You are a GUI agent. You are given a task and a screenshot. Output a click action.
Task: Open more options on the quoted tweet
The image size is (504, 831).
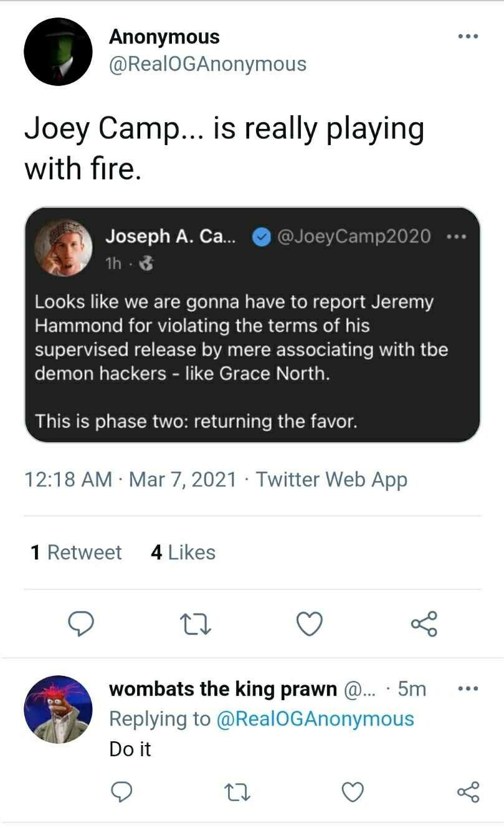457,237
